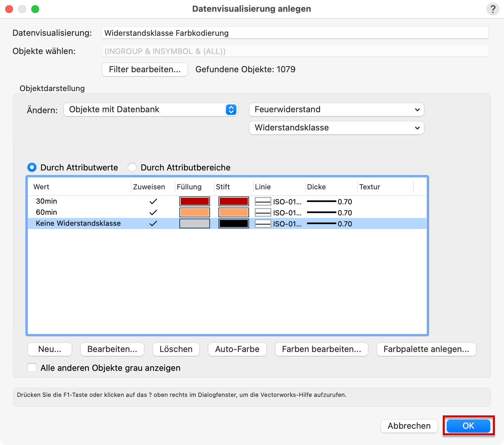Click the ISO-01 line style icon in 30min row
Image resolution: width=504 pixels, height=445 pixels.
pos(263,202)
